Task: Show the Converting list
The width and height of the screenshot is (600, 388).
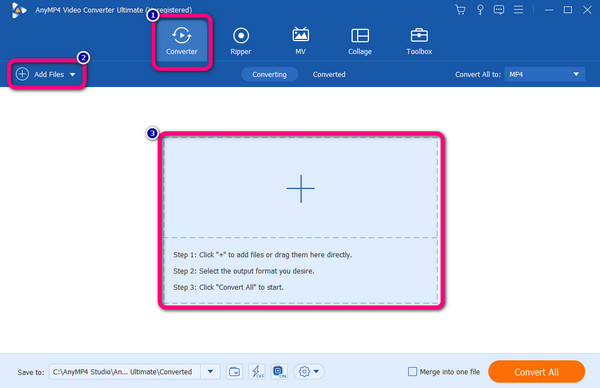Action: 269,74
